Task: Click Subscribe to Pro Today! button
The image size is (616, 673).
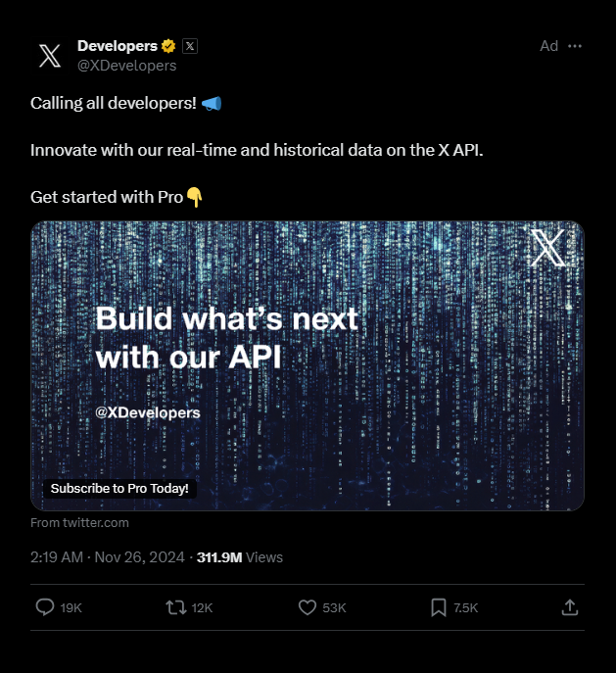Action: (119, 489)
